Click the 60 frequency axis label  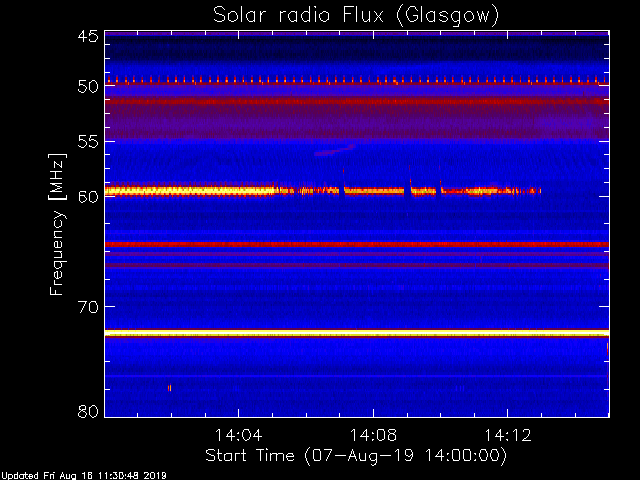[x=88, y=197]
